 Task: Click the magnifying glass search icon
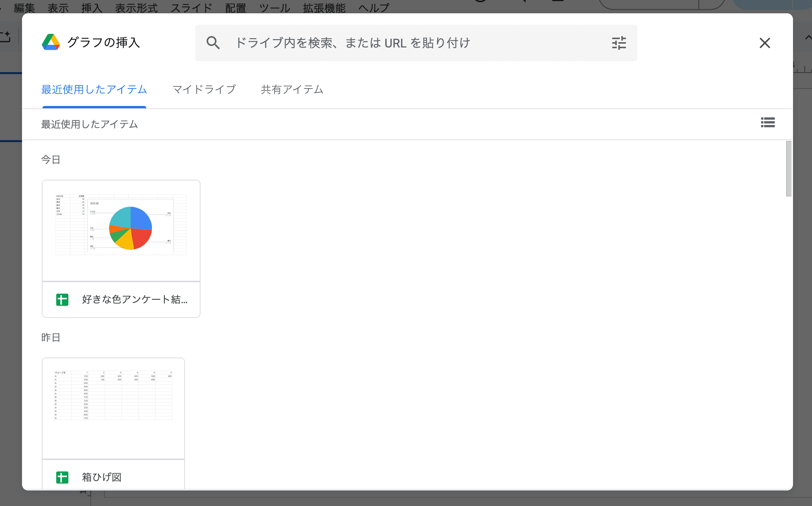tap(213, 43)
